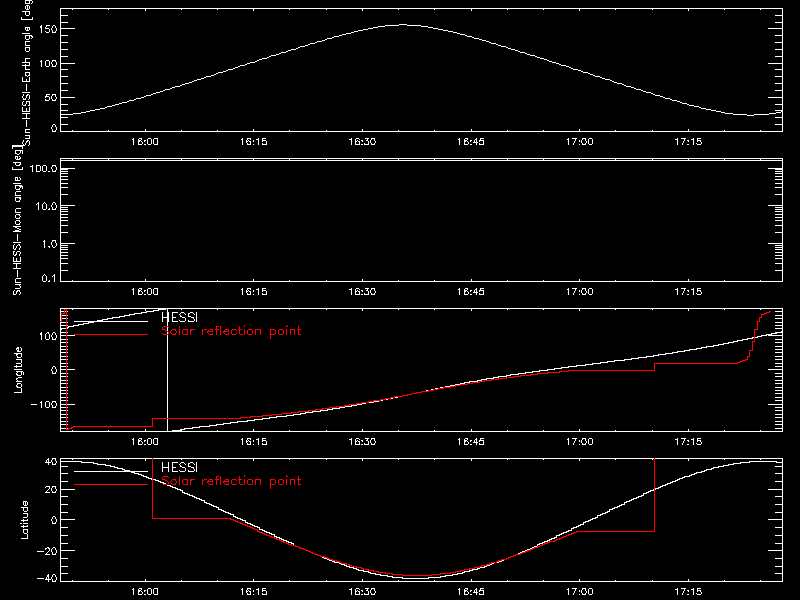
Task: Click the 'Sun-HESSI-Earth angle [deg]' axis title
Action: tap(27, 72)
